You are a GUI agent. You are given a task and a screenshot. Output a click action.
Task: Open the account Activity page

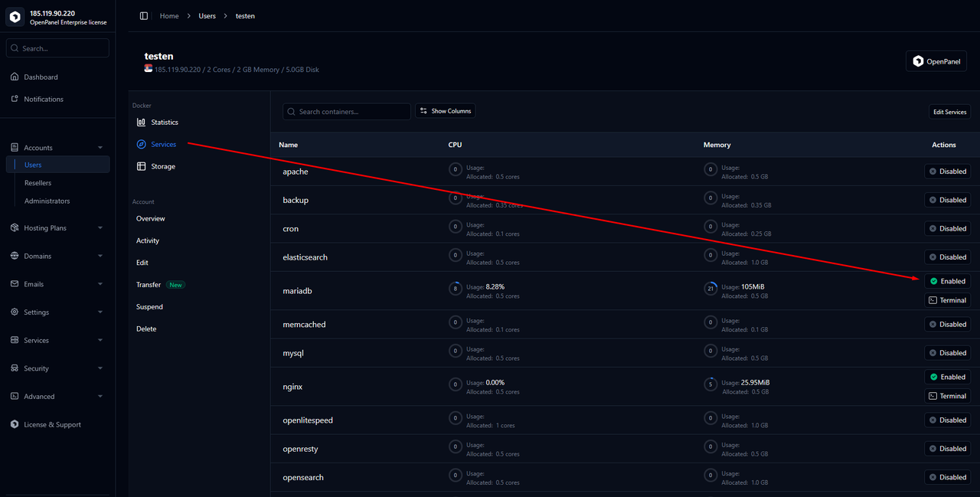(148, 240)
